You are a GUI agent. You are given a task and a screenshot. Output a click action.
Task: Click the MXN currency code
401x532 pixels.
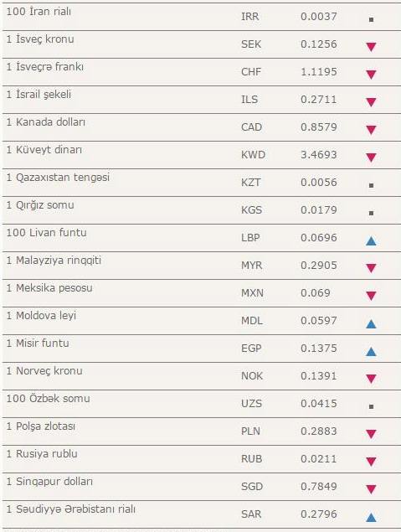click(x=252, y=293)
